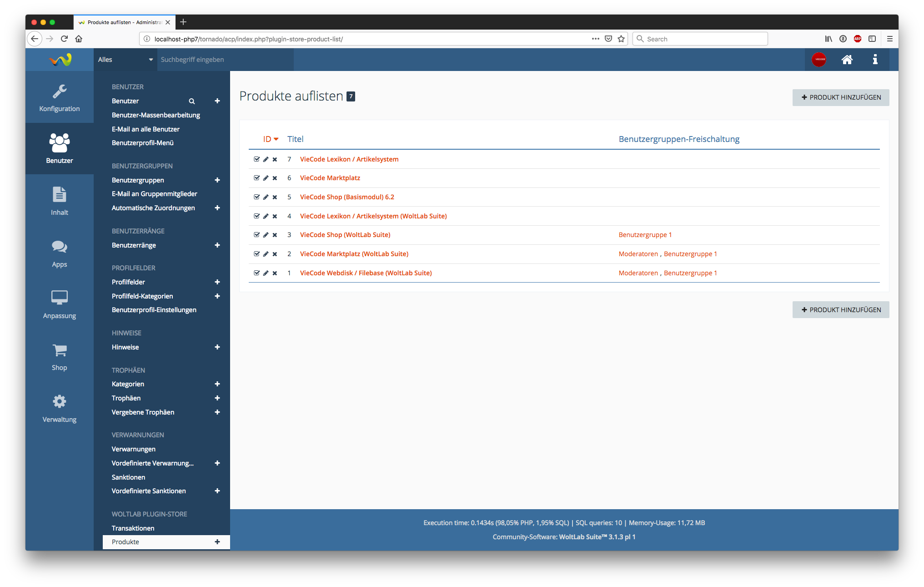Click the home icon in header

tap(847, 60)
